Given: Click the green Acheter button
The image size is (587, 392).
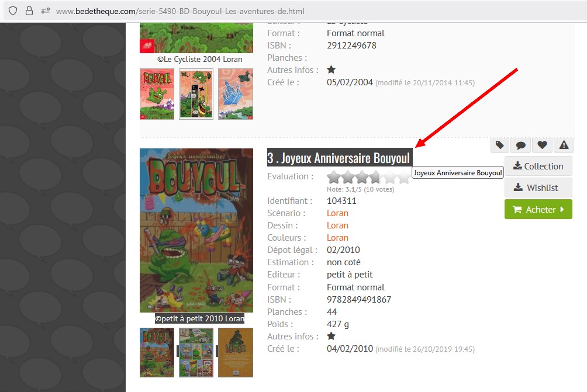Looking at the screenshot, I should click(x=538, y=210).
